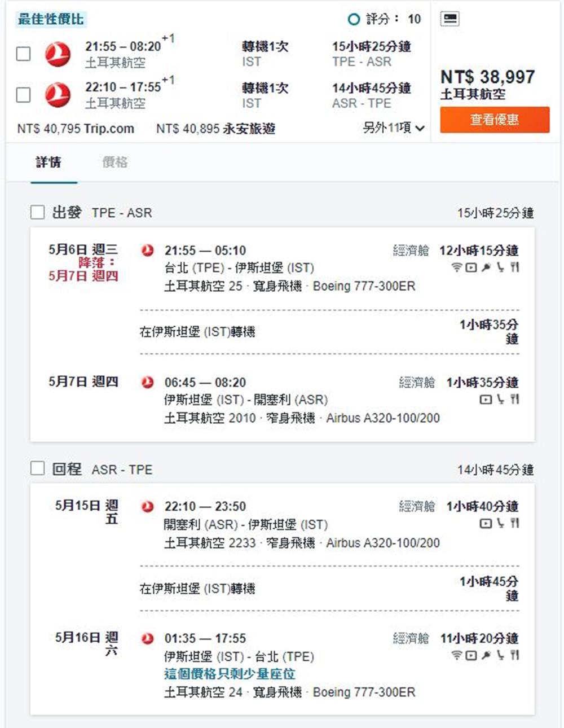The width and height of the screenshot is (564, 728).
Task: Tick the checkbox for the 22:10 – 17:55 flight
Action: click(x=23, y=95)
